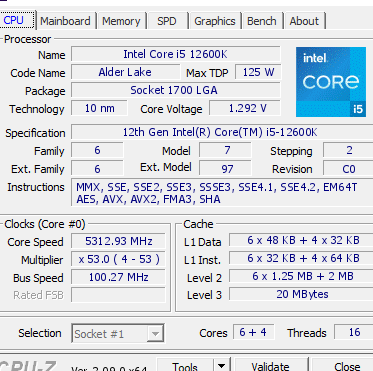Click the Level 2 cache value
This screenshot has height=371, width=373.
point(301,276)
